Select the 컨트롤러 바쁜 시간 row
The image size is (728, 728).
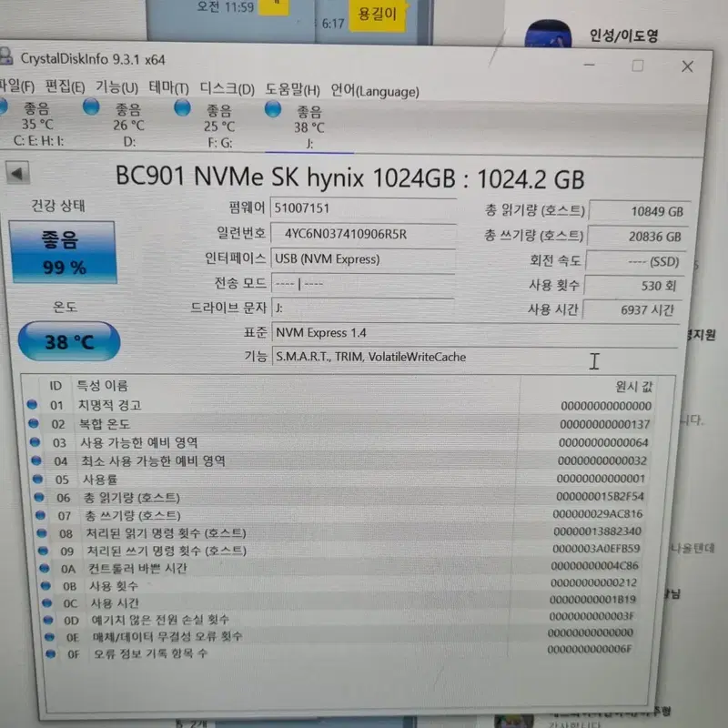click(341, 567)
